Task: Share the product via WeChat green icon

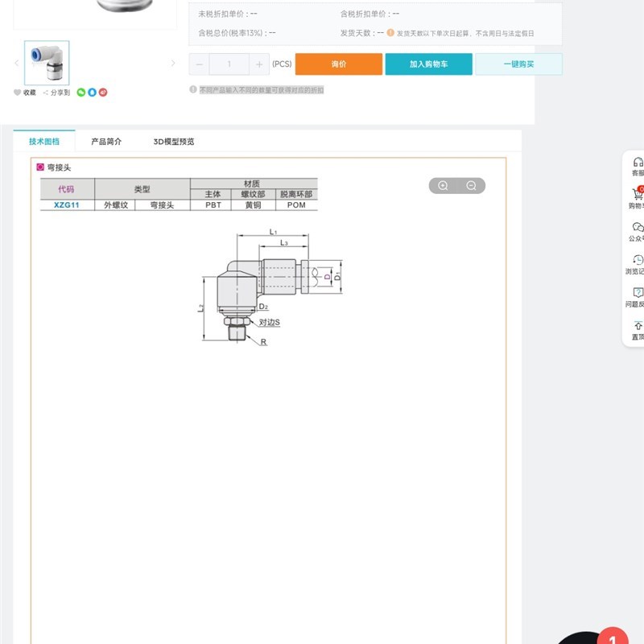Action: pyautogui.click(x=81, y=92)
